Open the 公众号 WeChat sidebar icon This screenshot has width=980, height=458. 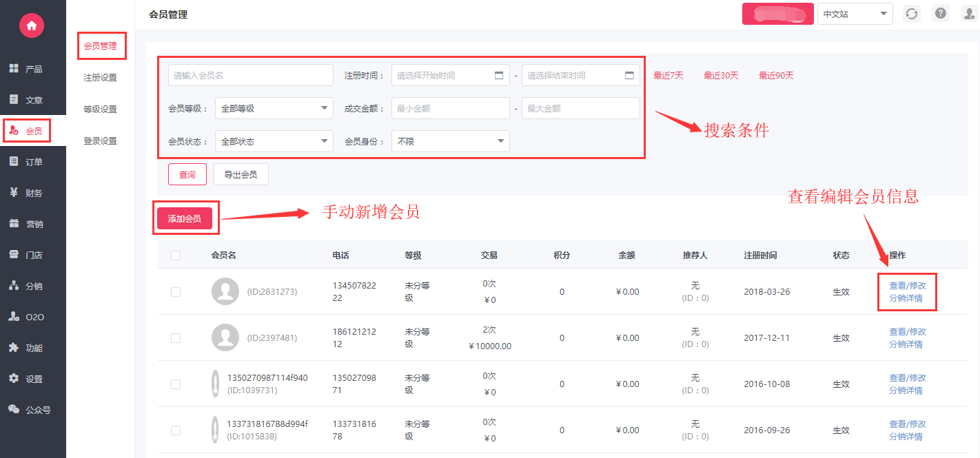pos(14,409)
